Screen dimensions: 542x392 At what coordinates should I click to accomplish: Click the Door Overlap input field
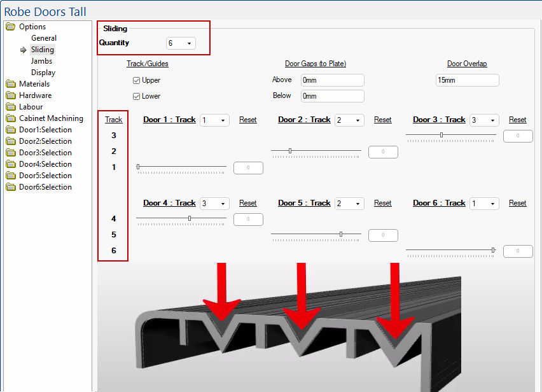[x=467, y=80]
